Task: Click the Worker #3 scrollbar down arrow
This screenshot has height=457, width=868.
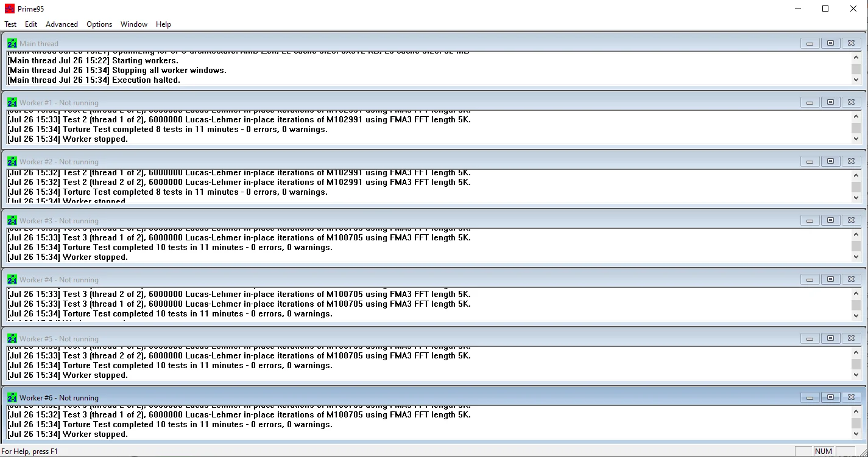Action: pyautogui.click(x=856, y=257)
